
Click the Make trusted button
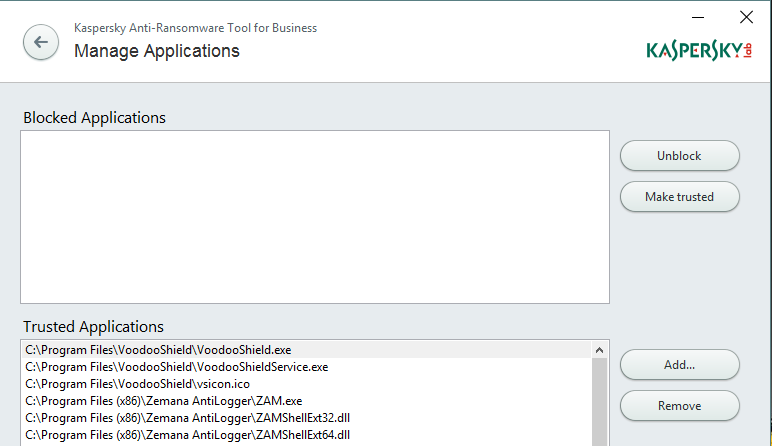coord(679,196)
